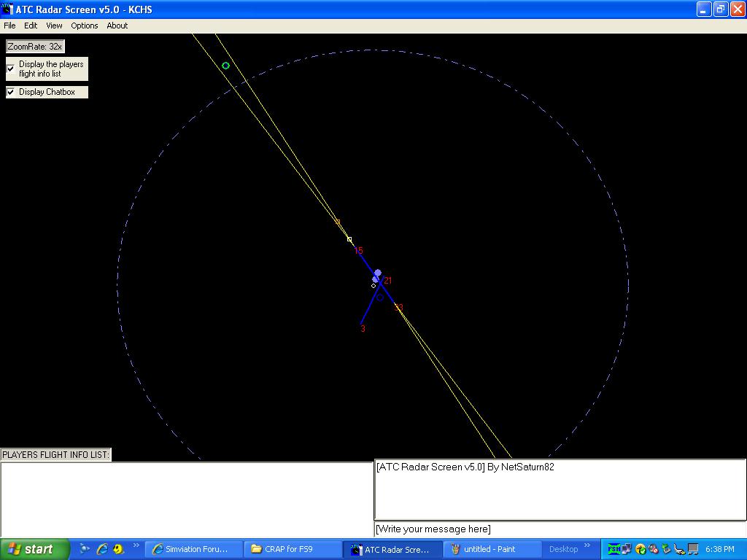Open the Edit menu
747x560 pixels.
[x=31, y=26]
